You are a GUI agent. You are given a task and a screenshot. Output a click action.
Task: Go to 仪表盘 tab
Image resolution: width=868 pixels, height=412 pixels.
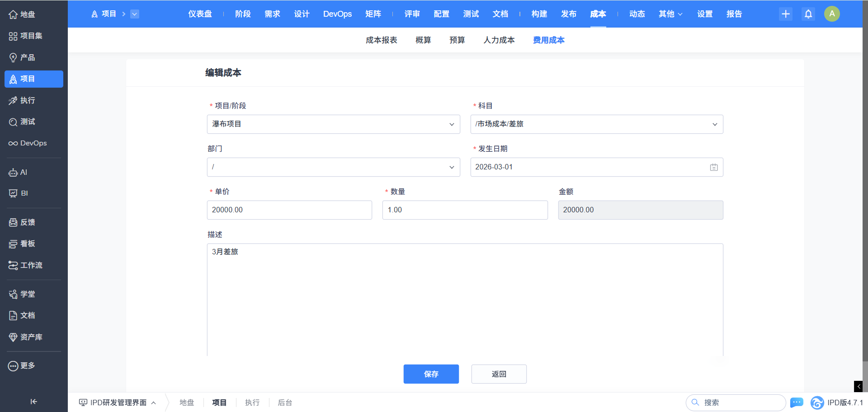pyautogui.click(x=200, y=14)
